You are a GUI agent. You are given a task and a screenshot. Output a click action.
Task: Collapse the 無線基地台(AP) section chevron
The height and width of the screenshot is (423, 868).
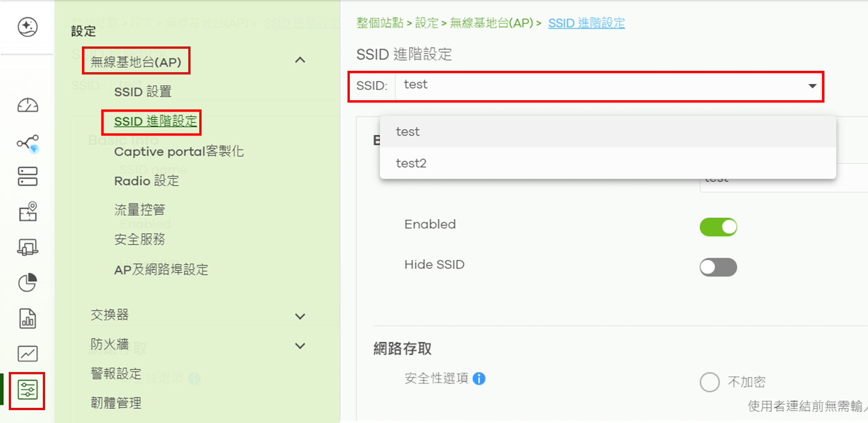300,60
